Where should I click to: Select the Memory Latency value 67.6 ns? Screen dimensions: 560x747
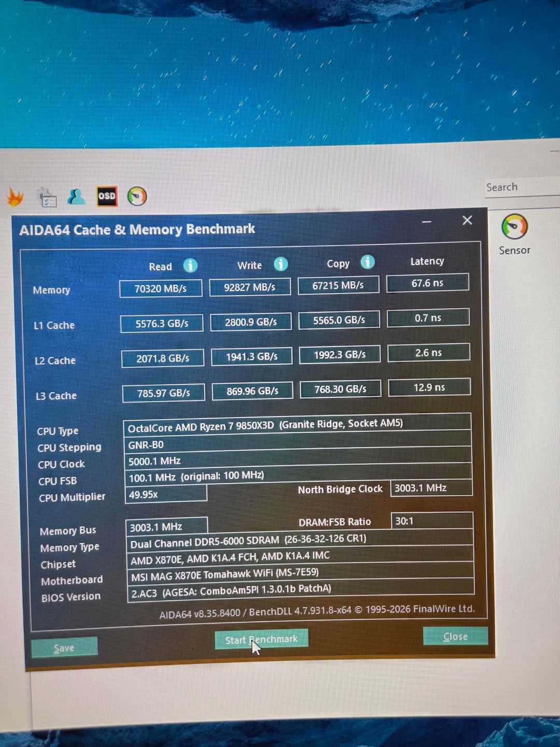(428, 283)
